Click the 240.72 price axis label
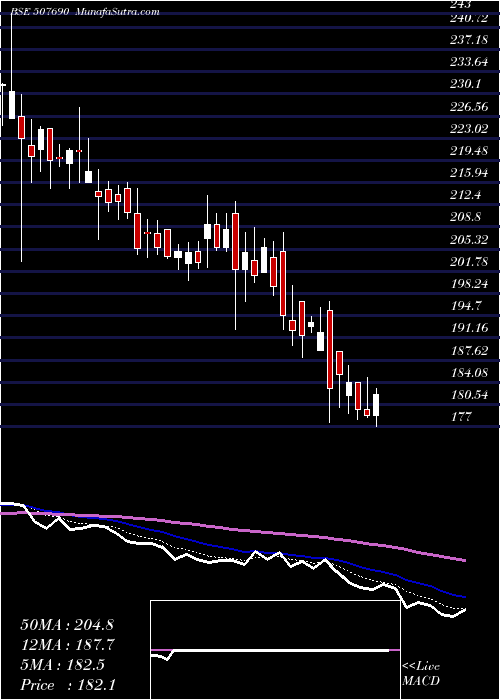Viewport: 500px width, 700px height. click(x=468, y=19)
